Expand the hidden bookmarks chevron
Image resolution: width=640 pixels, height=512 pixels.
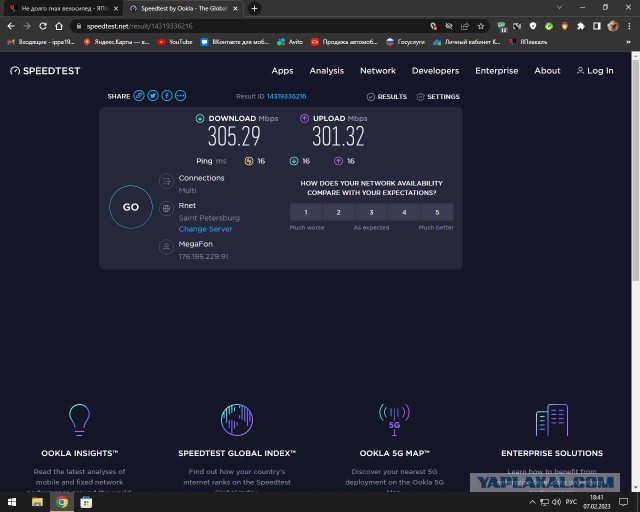point(628,42)
